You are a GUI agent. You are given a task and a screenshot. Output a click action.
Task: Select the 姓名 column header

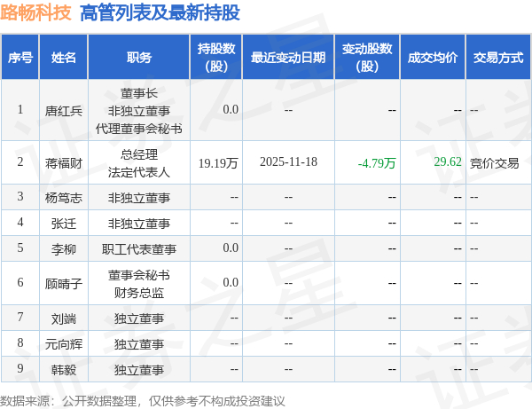[x=64, y=58]
